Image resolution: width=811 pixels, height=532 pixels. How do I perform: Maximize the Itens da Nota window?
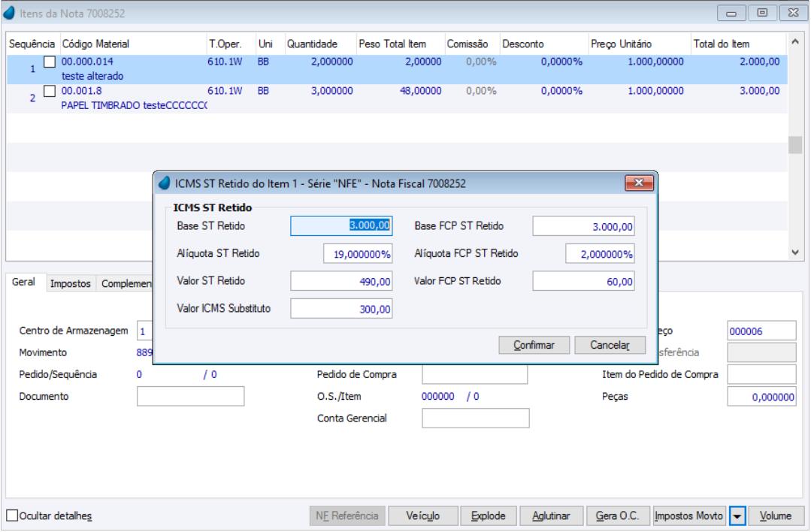(x=762, y=13)
